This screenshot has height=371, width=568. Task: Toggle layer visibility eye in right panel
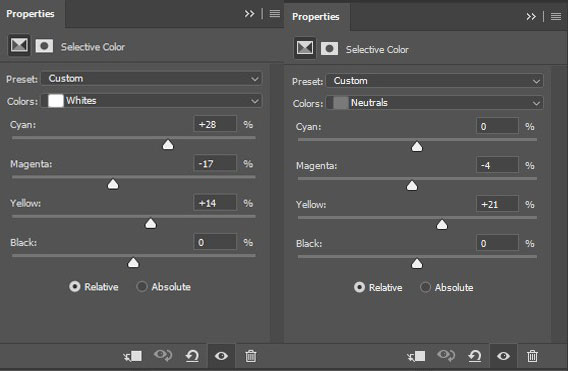pyautogui.click(x=504, y=356)
